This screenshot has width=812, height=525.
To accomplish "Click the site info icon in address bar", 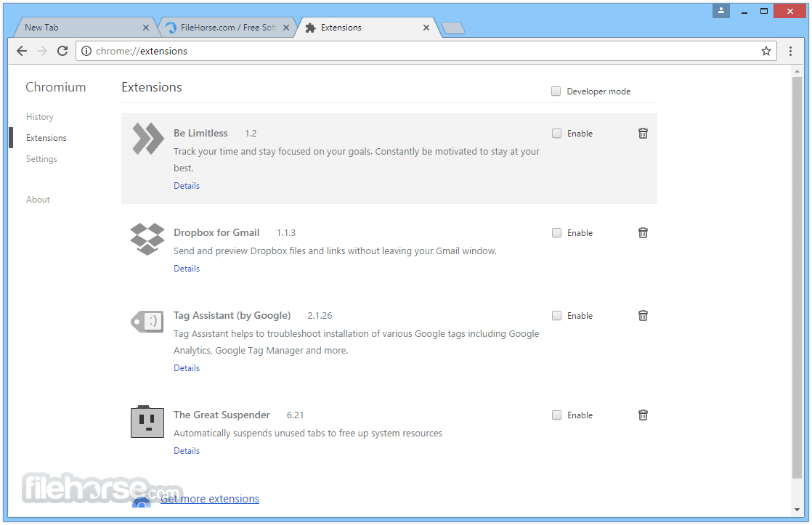I will (86, 51).
